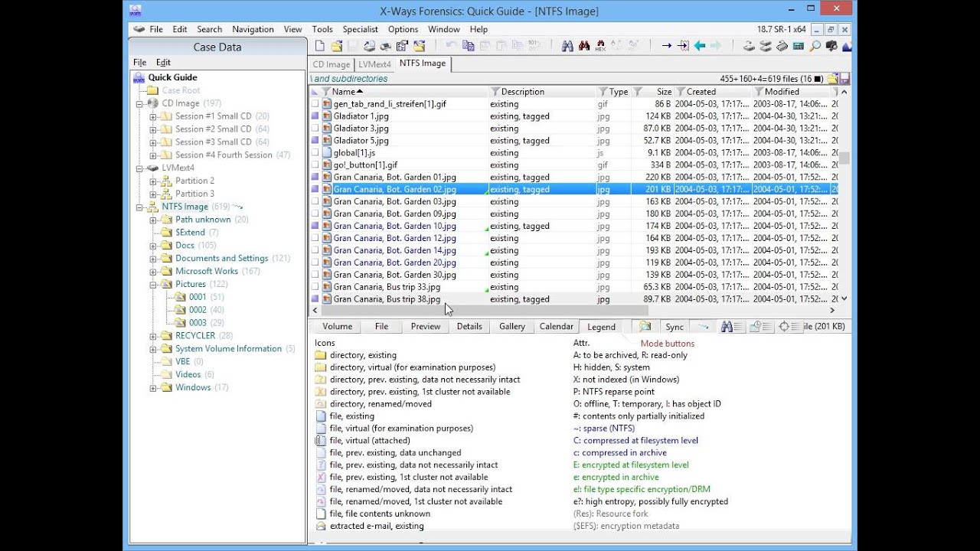Viewport: 980px width, 551px height.
Task: Switch to Preview mode
Action: click(x=426, y=326)
